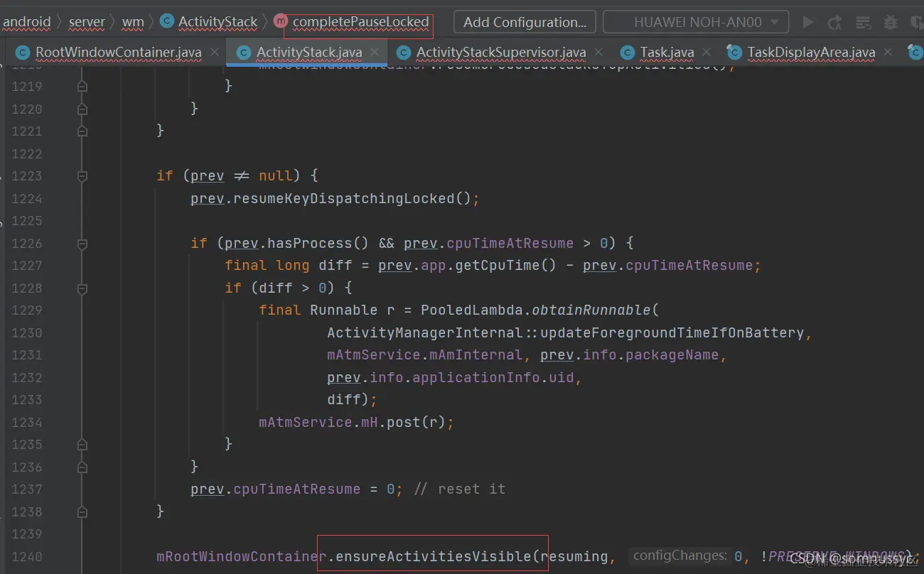The image size is (924, 574).
Task: Switch to the Task.java tab
Action: point(667,53)
